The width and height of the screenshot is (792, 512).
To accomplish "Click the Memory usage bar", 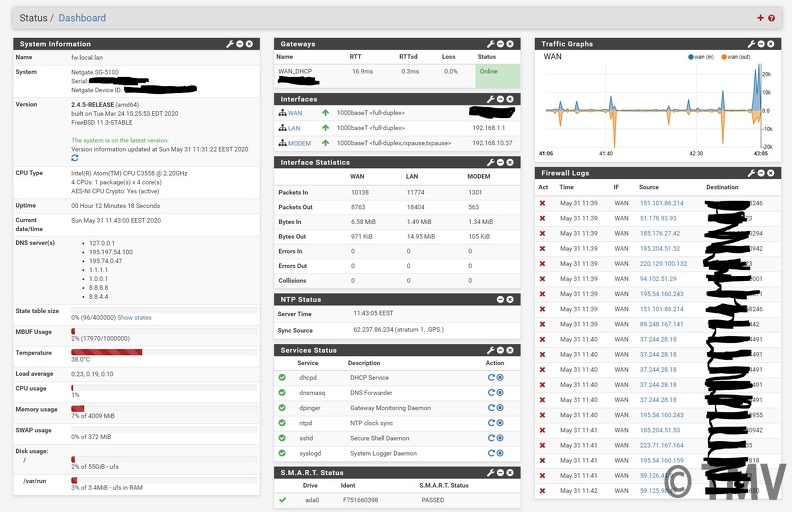I will coord(164,408).
